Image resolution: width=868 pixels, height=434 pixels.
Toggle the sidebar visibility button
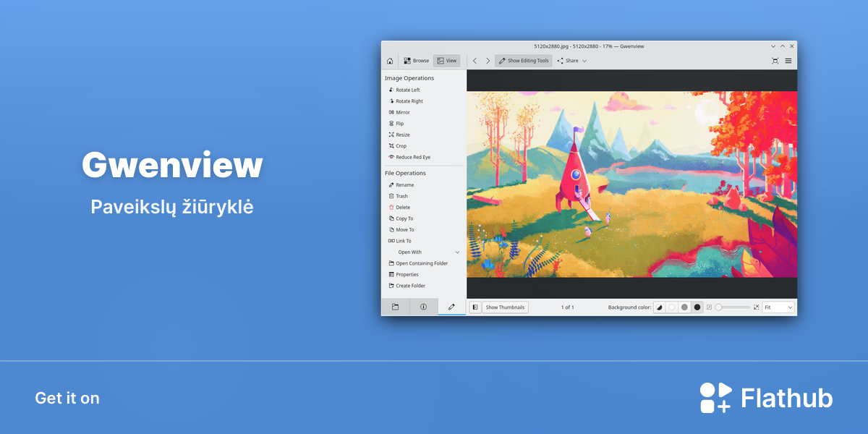(475, 307)
